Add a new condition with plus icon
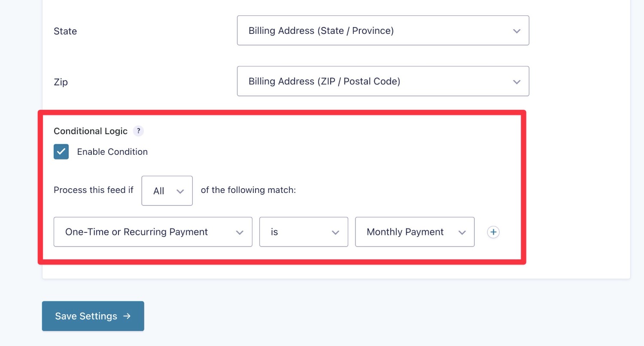Viewport: 644px width, 346px height. [x=493, y=232]
